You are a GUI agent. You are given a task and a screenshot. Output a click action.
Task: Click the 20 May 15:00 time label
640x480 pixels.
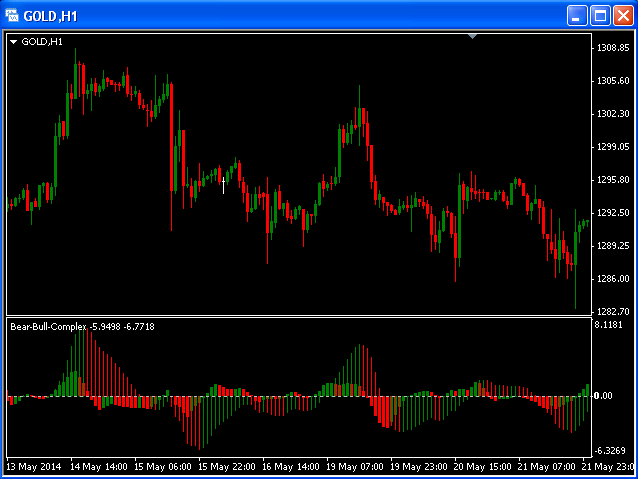pos(483,467)
